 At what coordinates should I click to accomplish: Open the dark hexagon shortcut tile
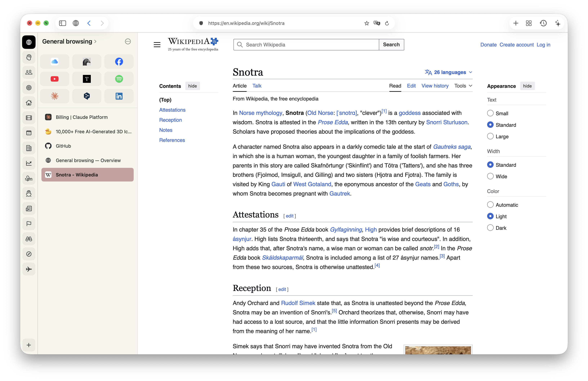[x=87, y=96]
